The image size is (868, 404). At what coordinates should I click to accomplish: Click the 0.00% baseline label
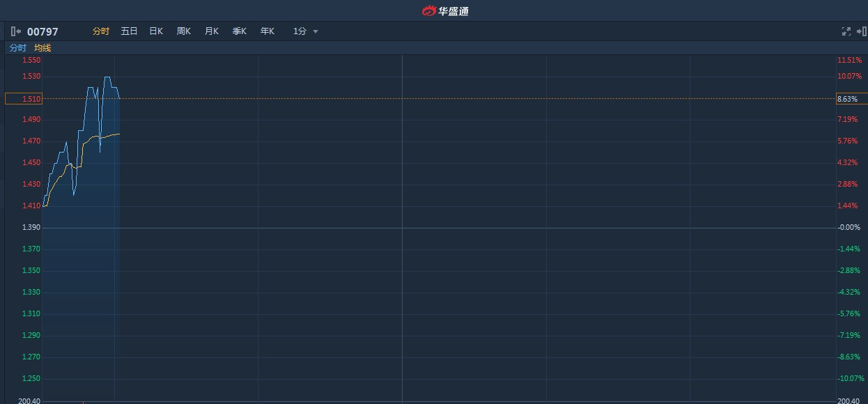848,228
